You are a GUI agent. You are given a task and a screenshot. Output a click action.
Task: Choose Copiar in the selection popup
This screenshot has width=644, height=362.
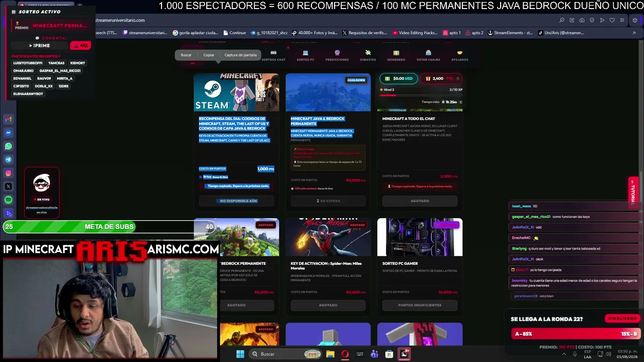(209, 55)
